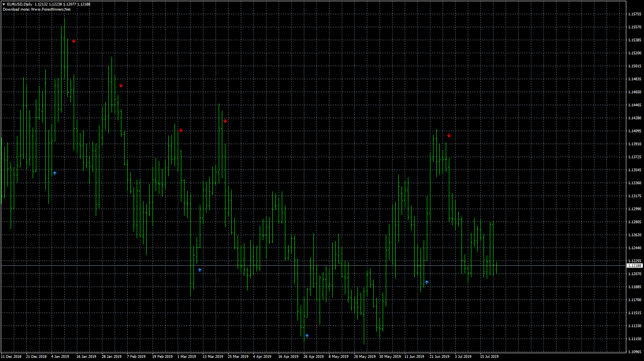The height and width of the screenshot is (361, 644).
Task: Open the chart menu triangle beside EURUSD,Daily
Action: [x=4, y=4]
